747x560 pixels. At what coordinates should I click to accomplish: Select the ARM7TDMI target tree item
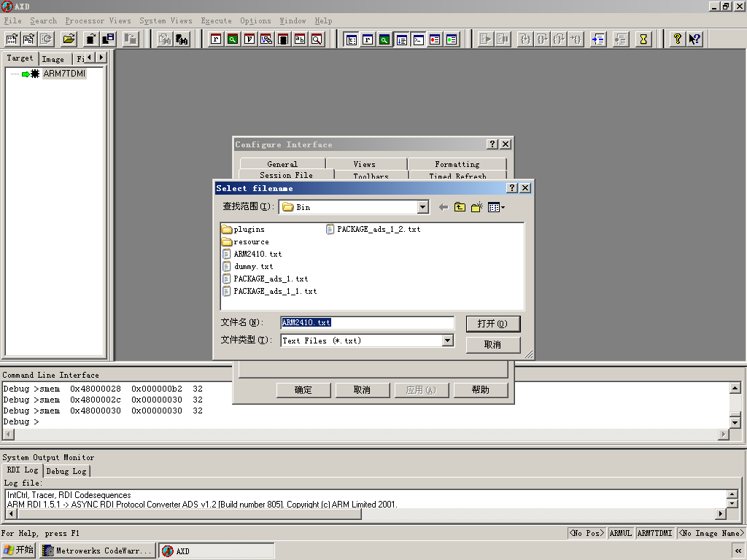click(64, 74)
